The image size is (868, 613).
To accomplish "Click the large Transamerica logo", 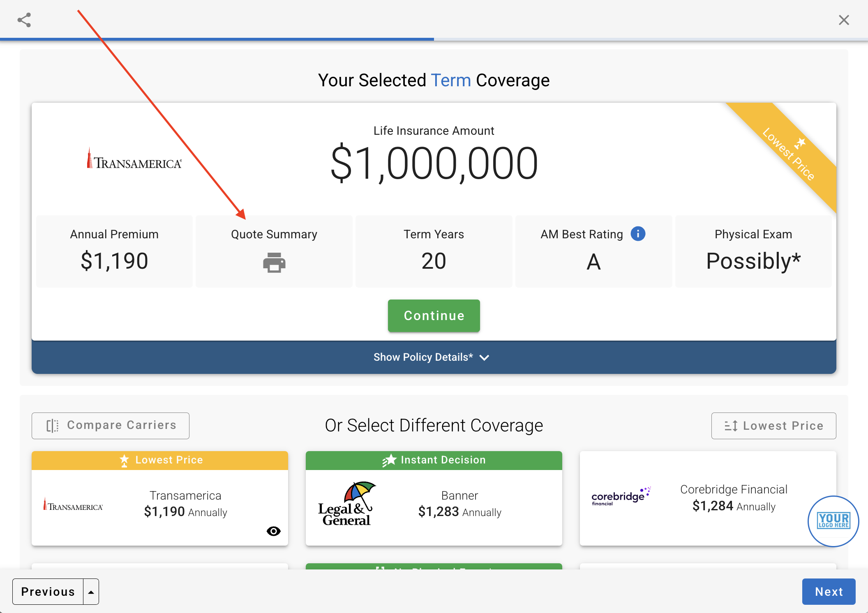I will pyautogui.click(x=134, y=159).
